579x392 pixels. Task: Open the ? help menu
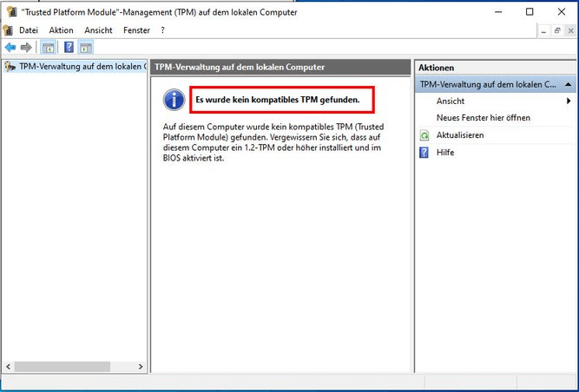(x=162, y=30)
